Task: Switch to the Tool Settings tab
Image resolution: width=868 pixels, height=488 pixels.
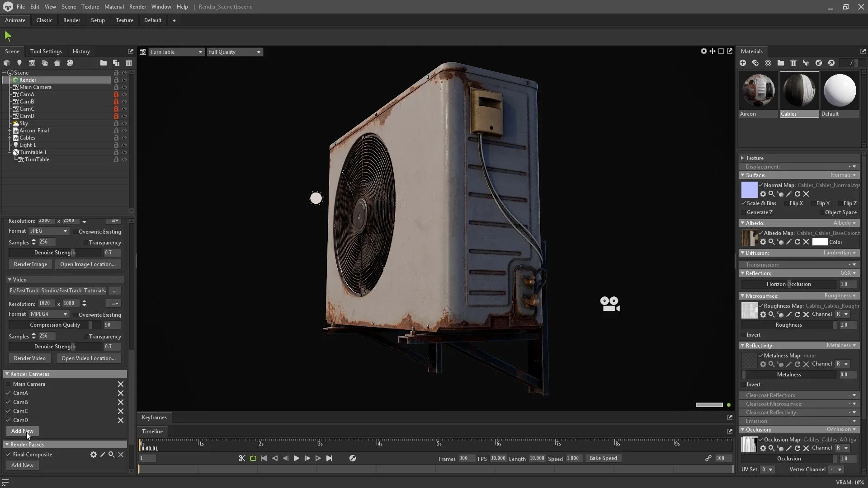Action: click(46, 52)
